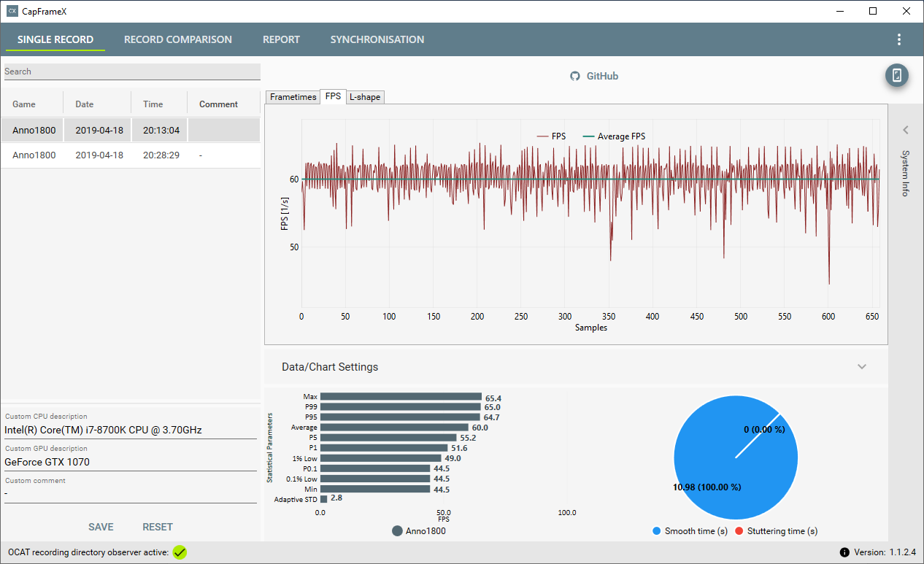Click the Custom comment field
Image resolution: width=924 pixels, height=564 pixels.
(x=131, y=493)
